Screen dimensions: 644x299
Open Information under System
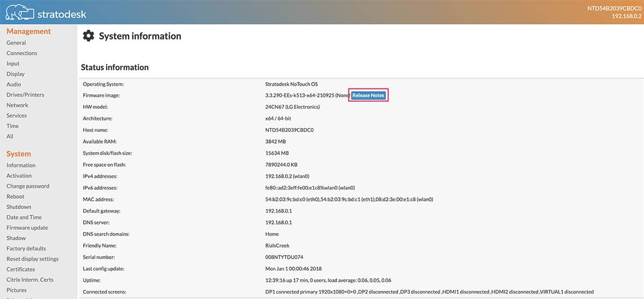click(21, 165)
